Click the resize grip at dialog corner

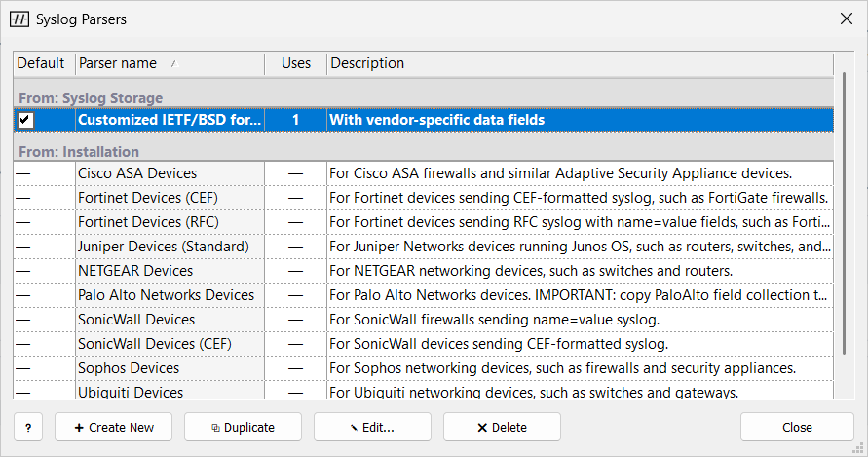click(x=858, y=448)
